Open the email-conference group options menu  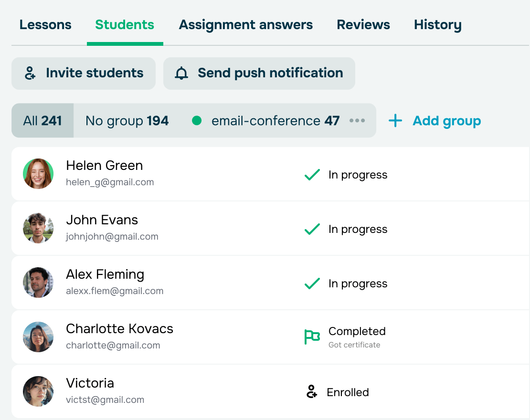point(357,121)
